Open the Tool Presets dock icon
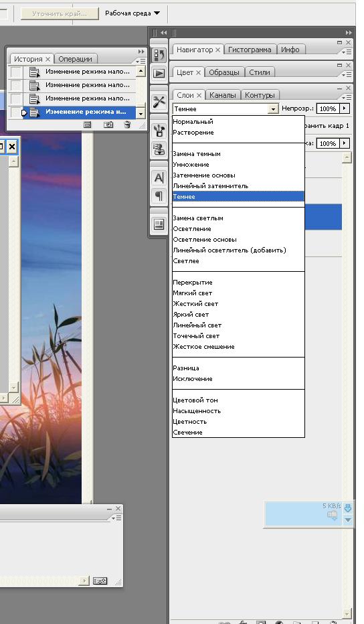364x624 pixels. click(x=159, y=102)
